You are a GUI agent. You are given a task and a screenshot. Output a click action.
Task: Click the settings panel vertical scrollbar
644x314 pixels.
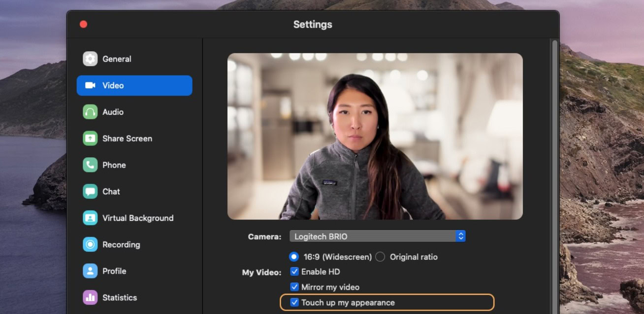(555, 173)
